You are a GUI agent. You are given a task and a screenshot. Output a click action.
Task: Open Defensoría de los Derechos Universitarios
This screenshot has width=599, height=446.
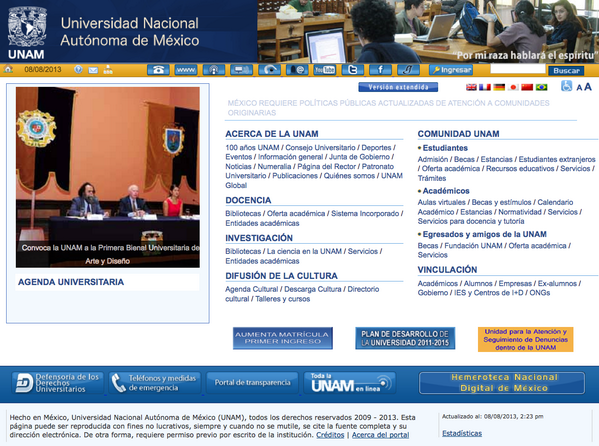click(x=57, y=383)
